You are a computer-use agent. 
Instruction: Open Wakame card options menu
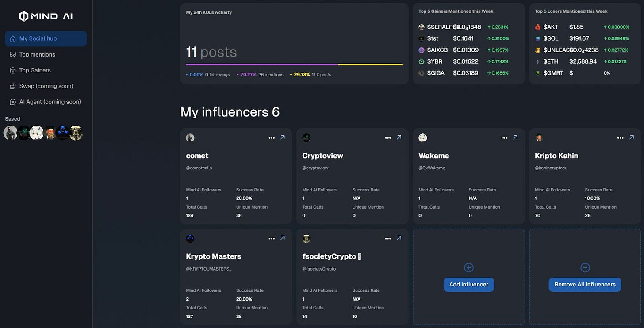(x=504, y=138)
